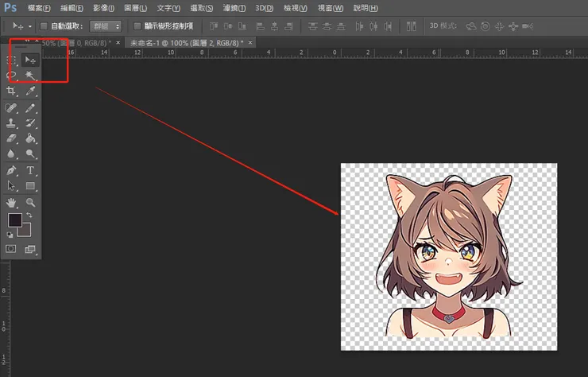Select the Hand tool

click(11, 203)
